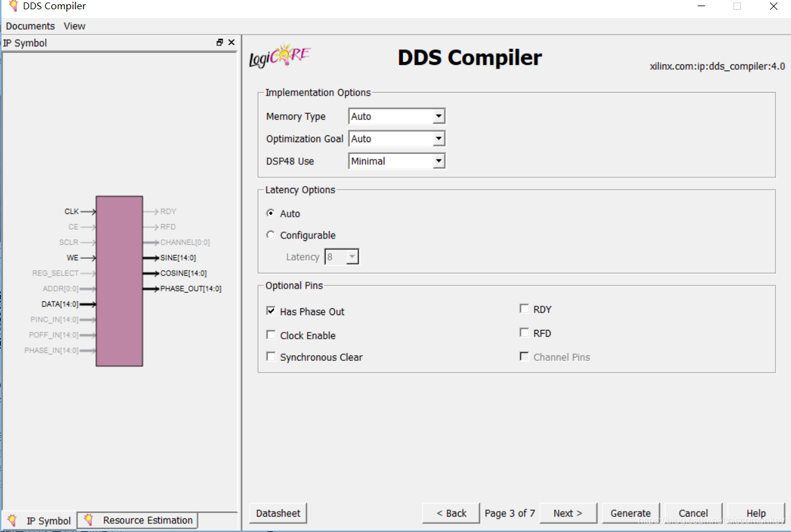Select the Configurable latency radio button
Viewport: 791px width, 532px height.
coord(271,235)
